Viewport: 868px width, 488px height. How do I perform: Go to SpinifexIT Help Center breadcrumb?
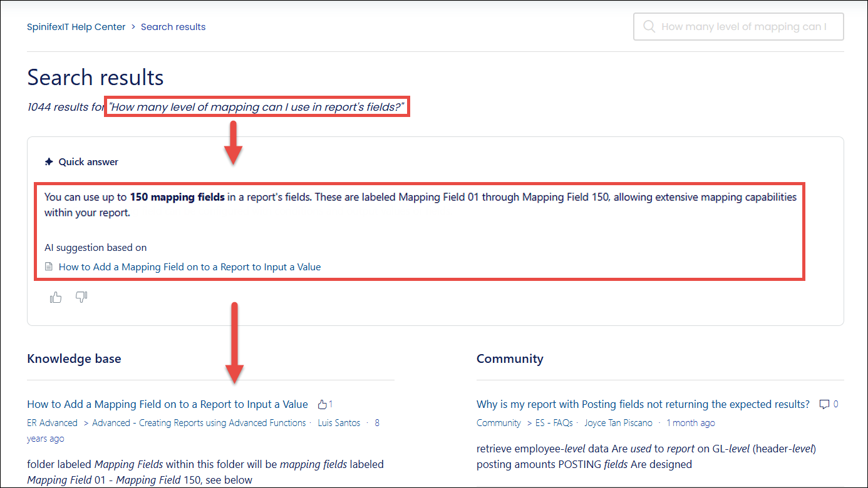pyautogui.click(x=76, y=27)
